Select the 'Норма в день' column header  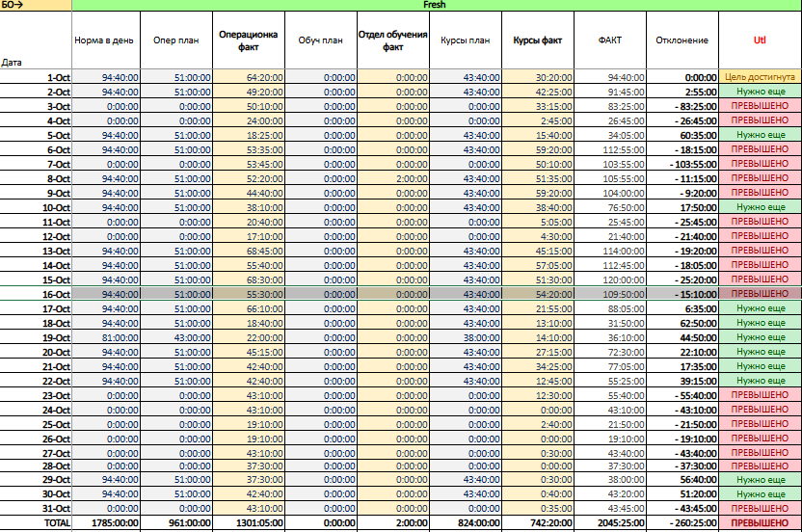[106, 40]
